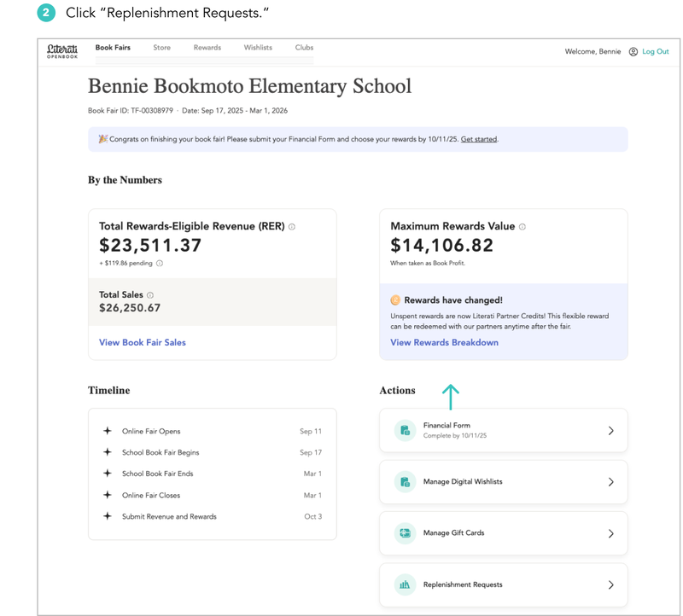This screenshot has width=683, height=616.
Task: Follow the Get started link in banner
Action: point(479,139)
